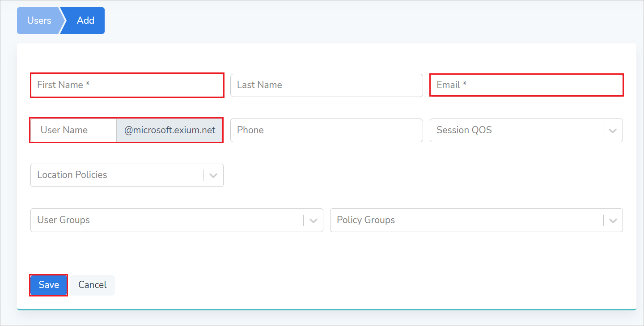Click the Email required field
Image resolution: width=644 pixels, height=326 pixels.
coord(526,85)
